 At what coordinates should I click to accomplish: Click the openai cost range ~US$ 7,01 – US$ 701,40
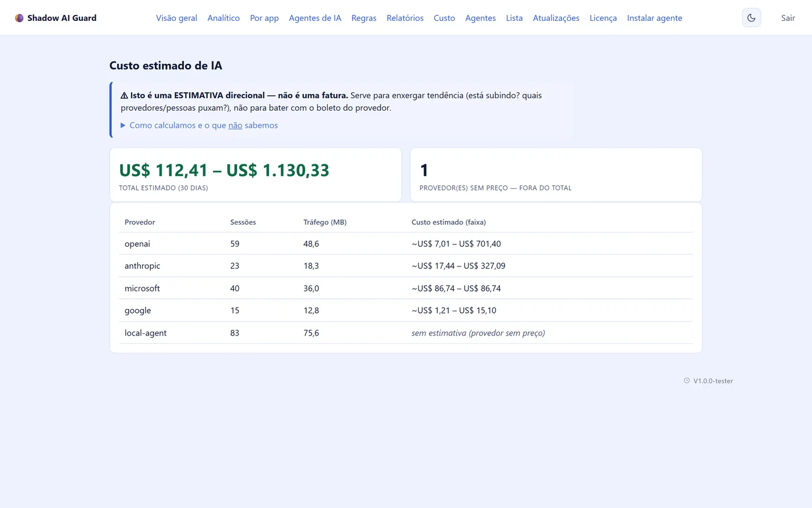pyautogui.click(x=456, y=244)
